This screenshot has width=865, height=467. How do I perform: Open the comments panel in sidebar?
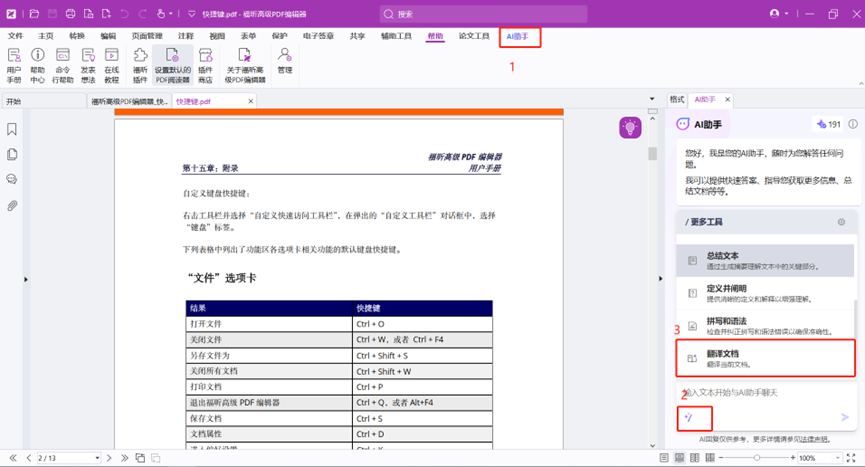12,179
